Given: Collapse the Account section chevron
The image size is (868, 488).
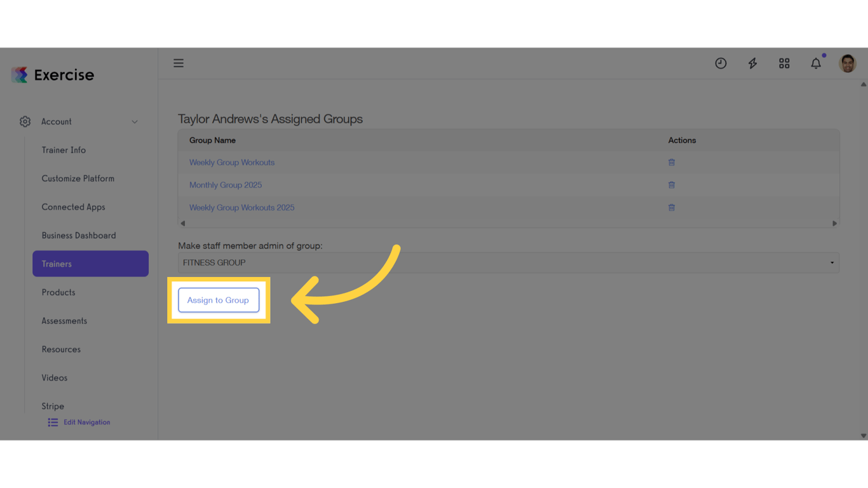Looking at the screenshot, I should point(134,121).
